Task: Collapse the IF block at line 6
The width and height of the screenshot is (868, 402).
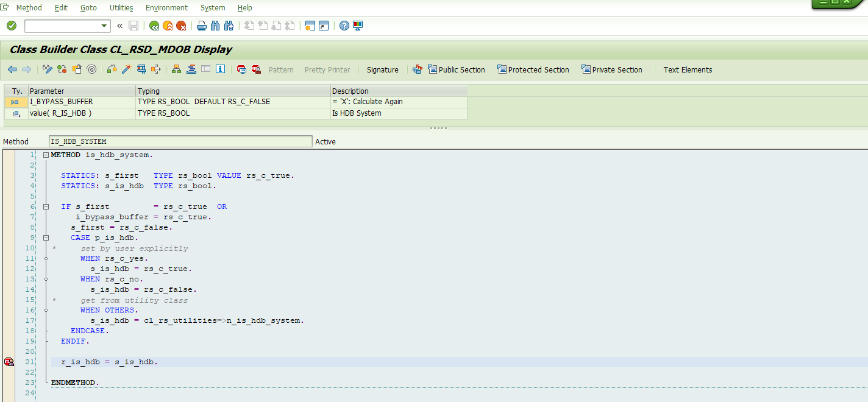Action: point(46,206)
